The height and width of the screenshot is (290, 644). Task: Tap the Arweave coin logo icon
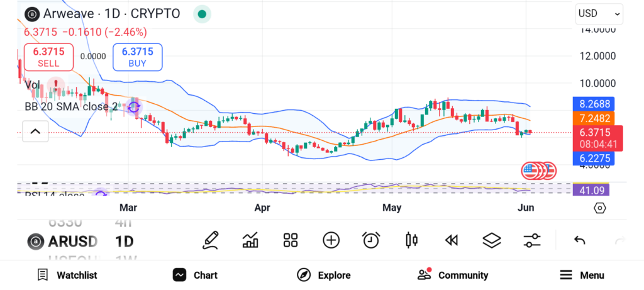click(31, 14)
